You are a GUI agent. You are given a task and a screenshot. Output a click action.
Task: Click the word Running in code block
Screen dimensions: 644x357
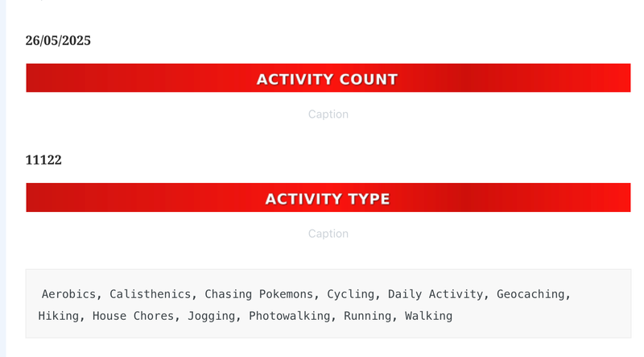(x=368, y=316)
